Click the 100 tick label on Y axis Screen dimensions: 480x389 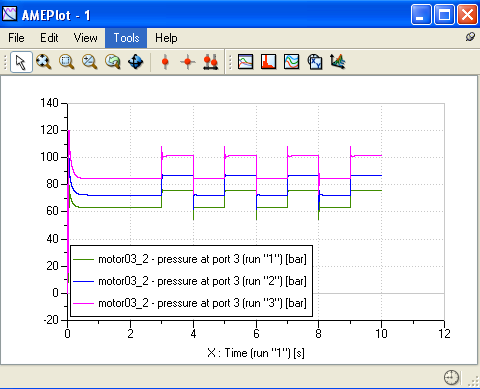(50, 157)
